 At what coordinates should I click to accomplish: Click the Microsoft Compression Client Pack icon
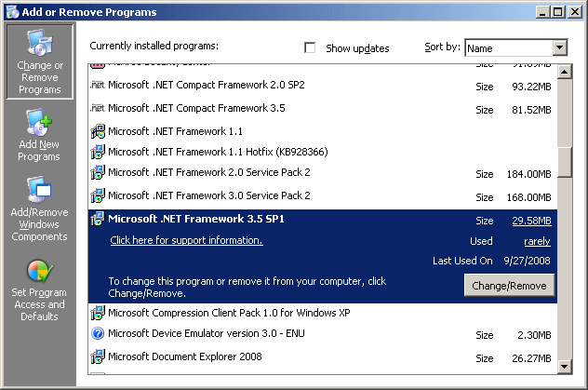[x=98, y=313]
